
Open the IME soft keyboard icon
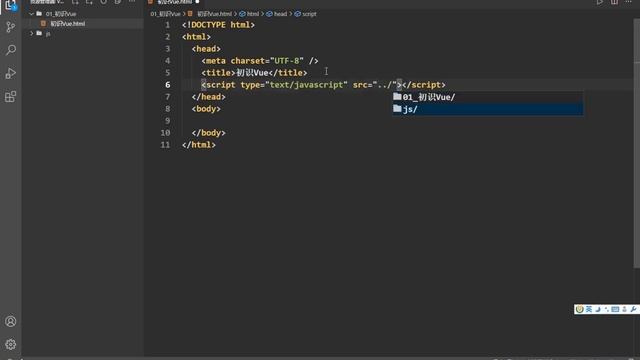[x=615, y=309]
